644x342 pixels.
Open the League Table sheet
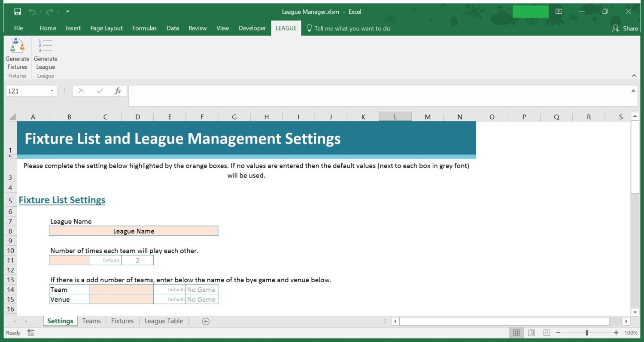coord(164,321)
